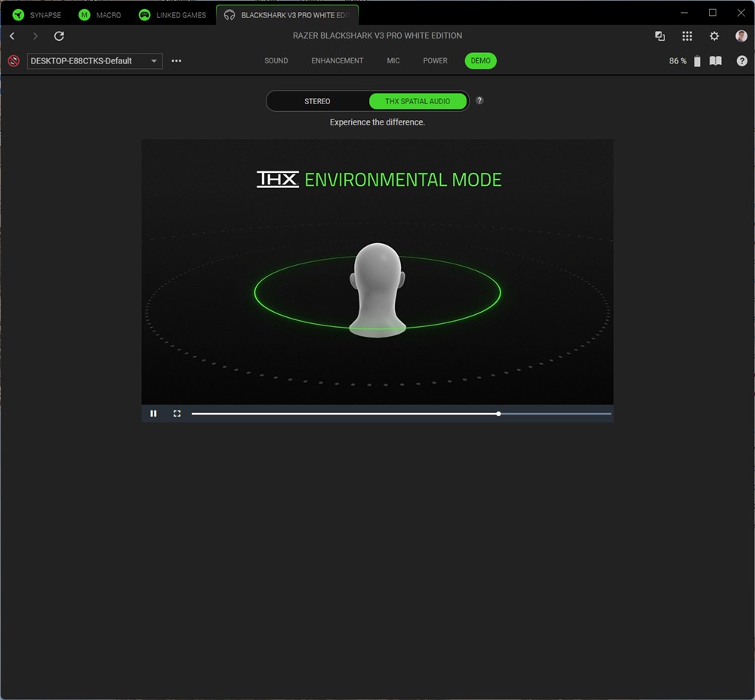Click the THX Spatial Audio info icon
Screen dimensions: 755x700
(x=479, y=101)
